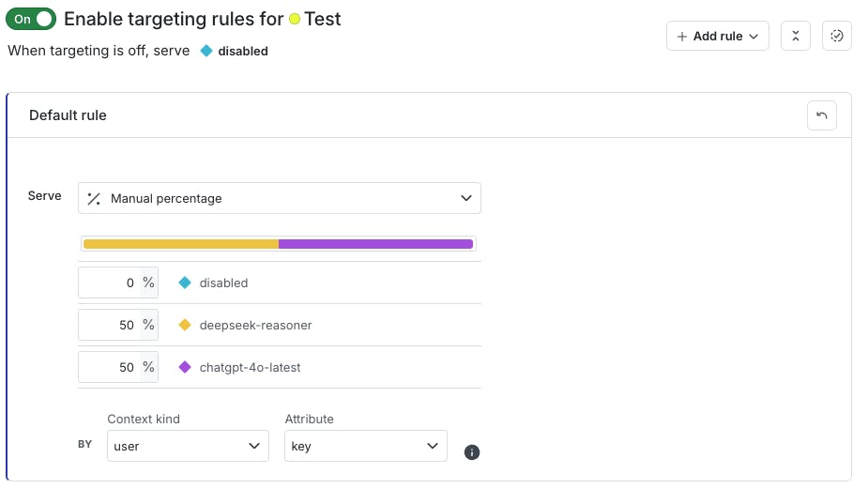Viewport: 868px width, 489px height.
Task: Click the yellow deepseek-reasoner diamond icon
Action: (185, 325)
